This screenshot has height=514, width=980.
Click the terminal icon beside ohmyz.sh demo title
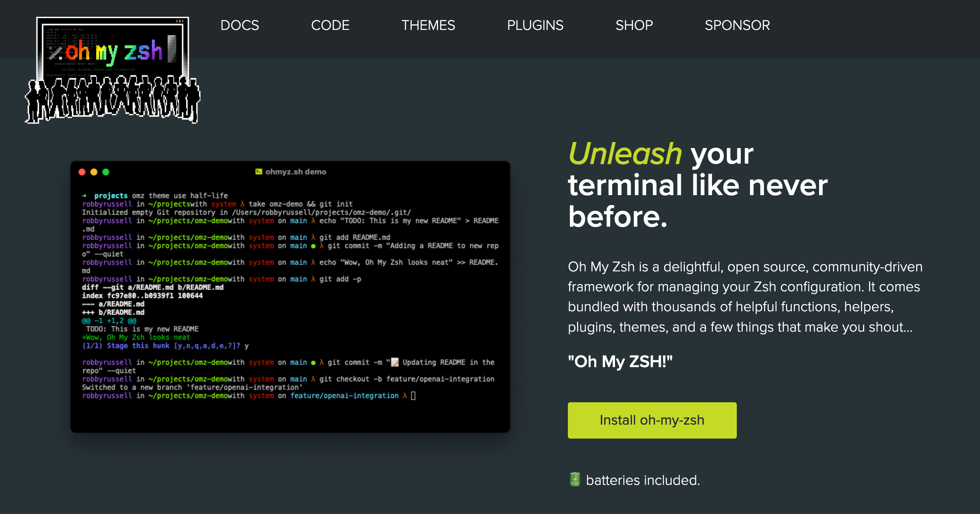click(258, 172)
